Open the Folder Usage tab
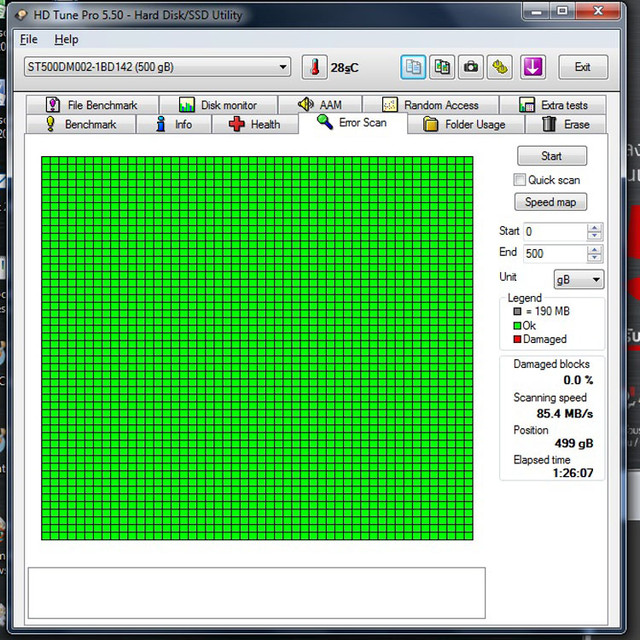The width and height of the screenshot is (640, 640). click(x=465, y=124)
